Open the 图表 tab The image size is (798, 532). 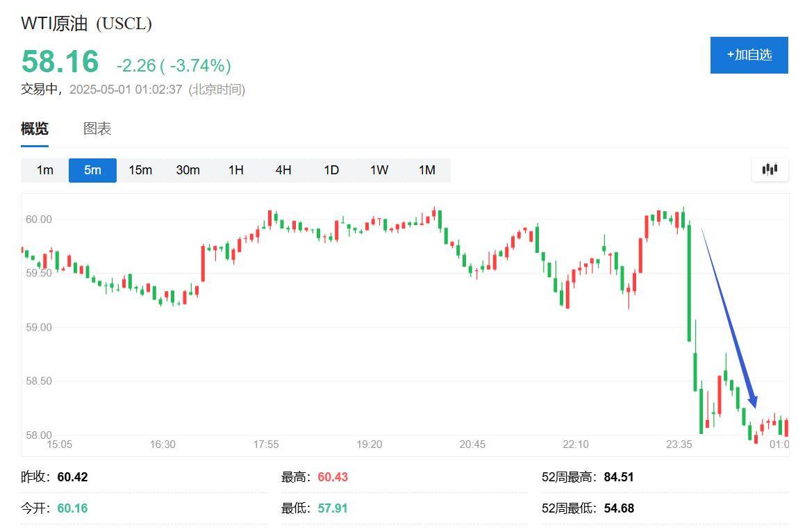pos(97,128)
